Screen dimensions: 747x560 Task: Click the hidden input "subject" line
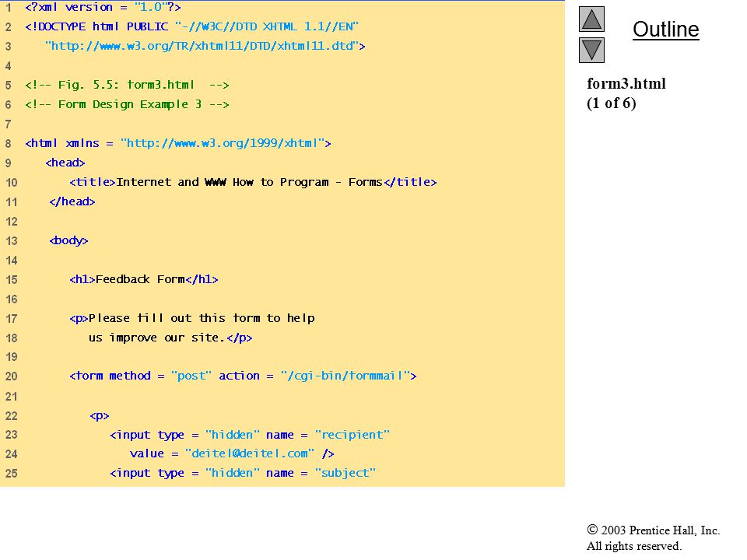tap(243, 474)
